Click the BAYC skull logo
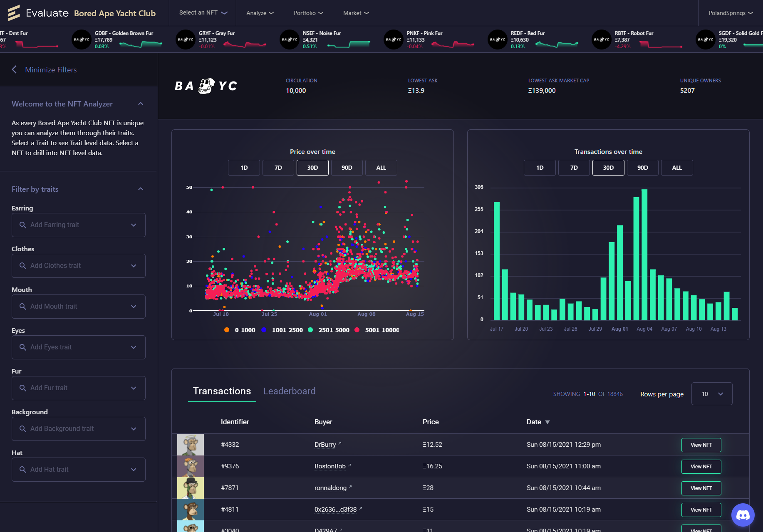Screen dimensions: 763x532 (x=206, y=86)
